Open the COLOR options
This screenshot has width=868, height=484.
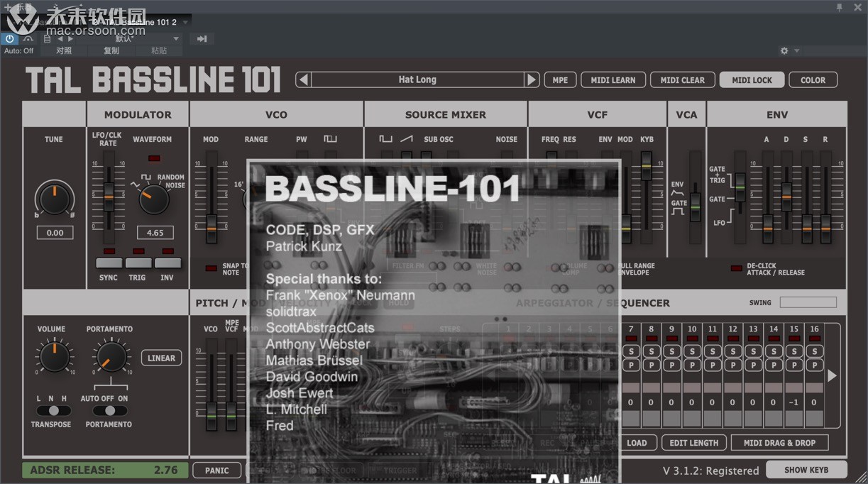[x=813, y=80]
